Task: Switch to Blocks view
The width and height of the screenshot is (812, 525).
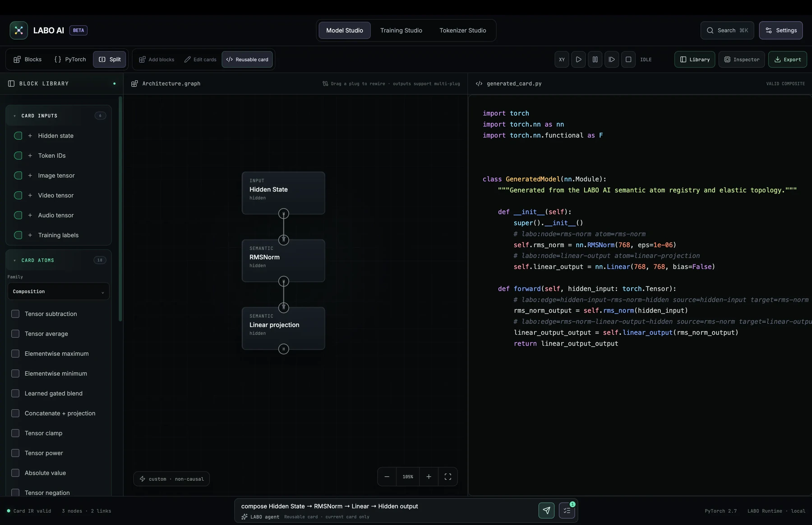Action: pos(28,59)
